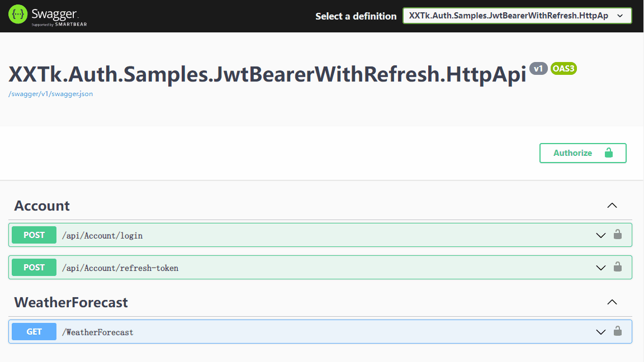The image size is (644, 362).
Task: Click the GET badge on WeatherForecast
Action: 34,332
